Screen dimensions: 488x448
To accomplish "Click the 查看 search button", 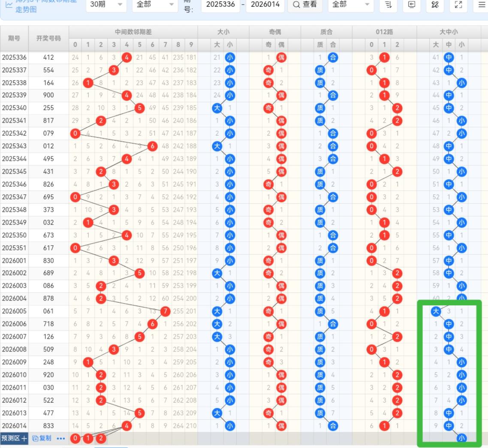I will (x=305, y=5).
